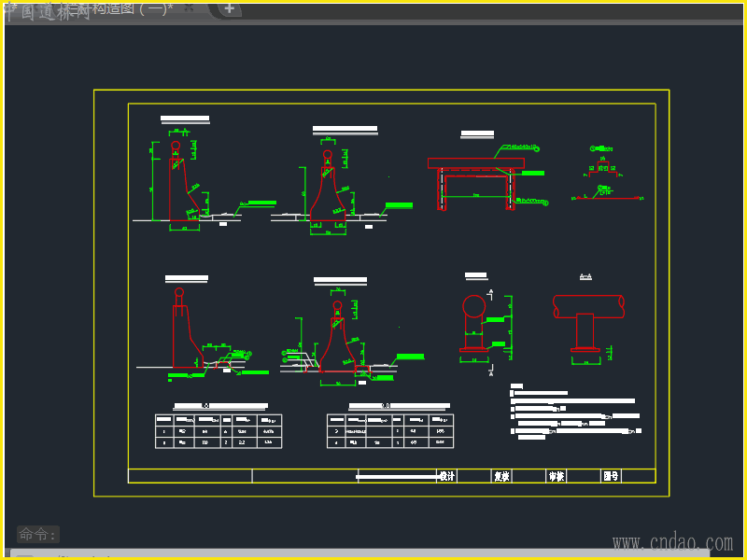Select the 设计 title block cell
This screenshot has width=747, height=560.
[446, 476]
